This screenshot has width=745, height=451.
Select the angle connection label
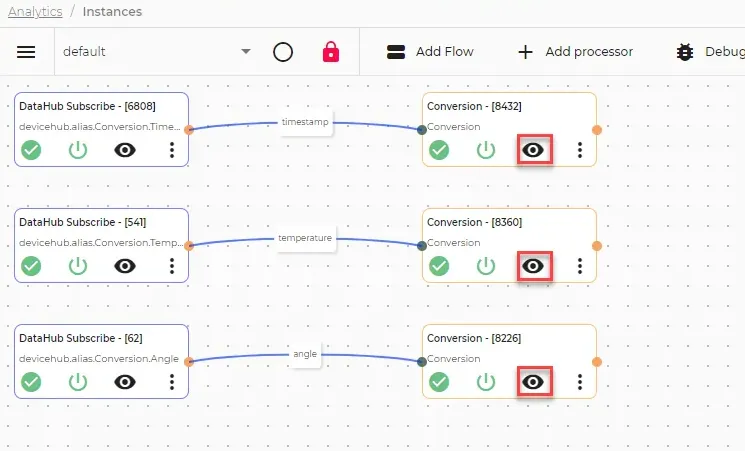(305, 354)
